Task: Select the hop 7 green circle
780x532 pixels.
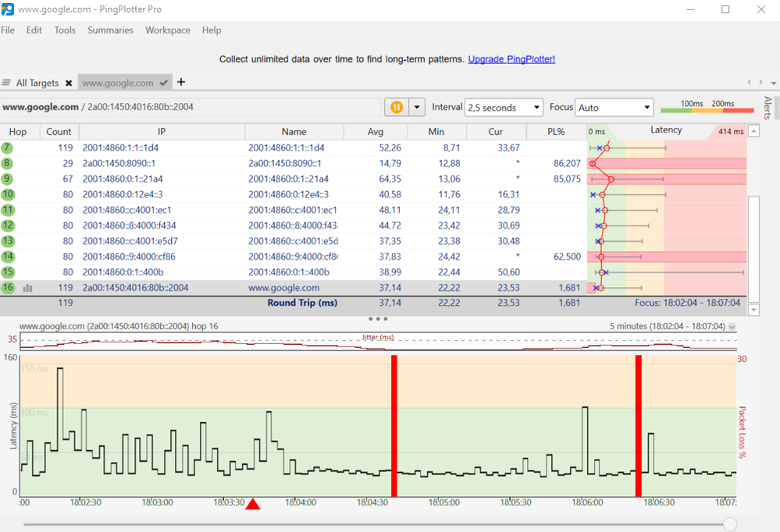Action: [x=7, y=147]
